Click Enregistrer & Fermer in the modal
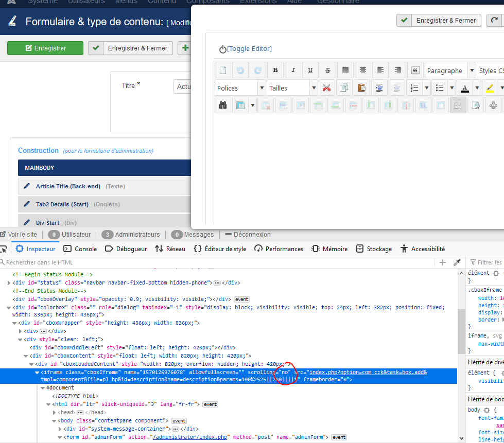The height and width of the screenshot is (443, 504). point(439,21)
